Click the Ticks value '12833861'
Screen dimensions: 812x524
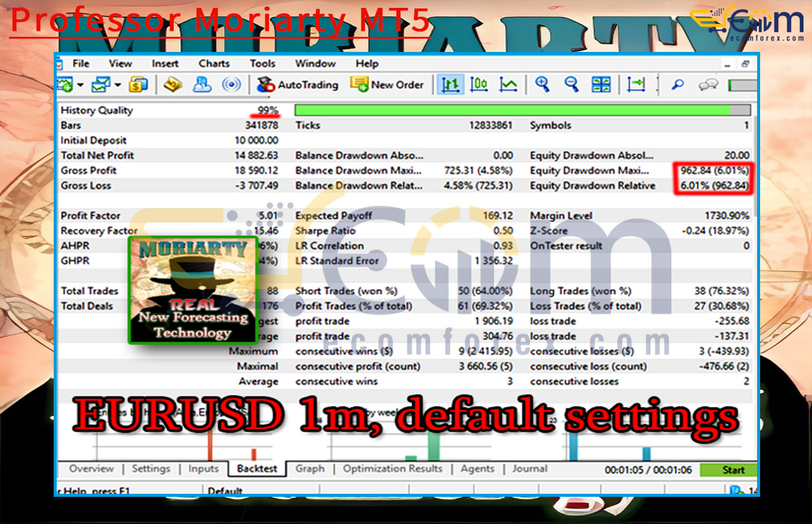click(x=491, y=126)
